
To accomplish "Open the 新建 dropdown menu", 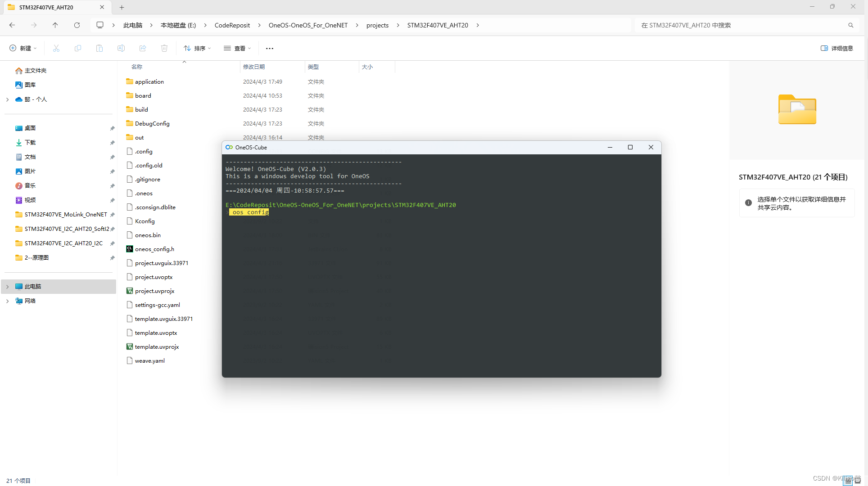I will (x=23, y=48).
